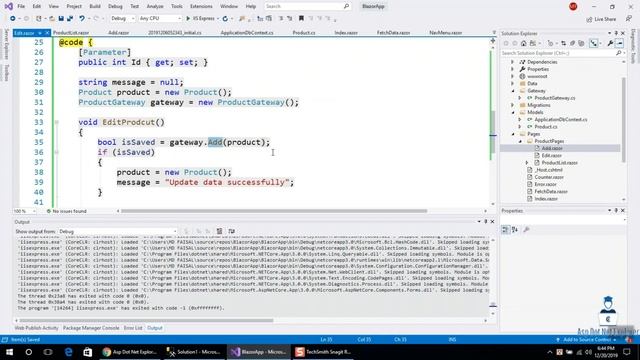This screenshot has height=360, width=640.
Task: Click the Save icon in the toolbar
Action: 61,18
